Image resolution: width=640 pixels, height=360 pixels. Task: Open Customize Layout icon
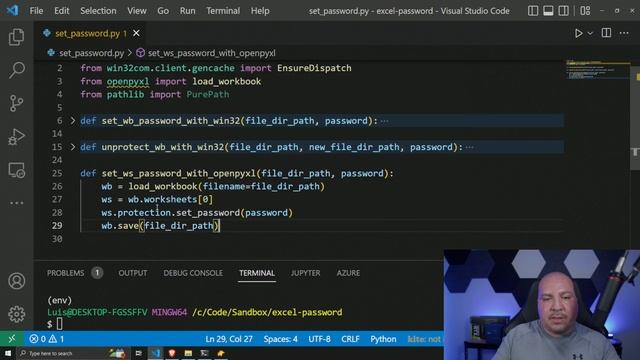tap(585, 11)
